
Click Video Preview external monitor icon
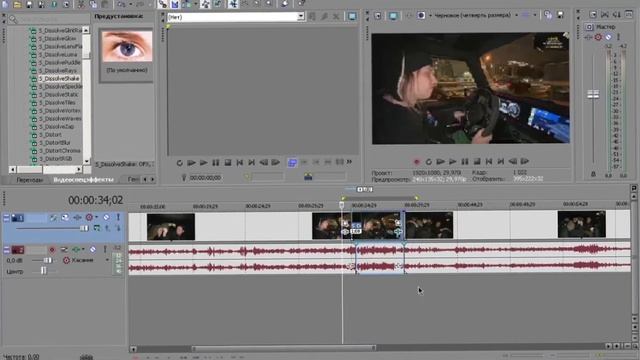pos(393,16)
